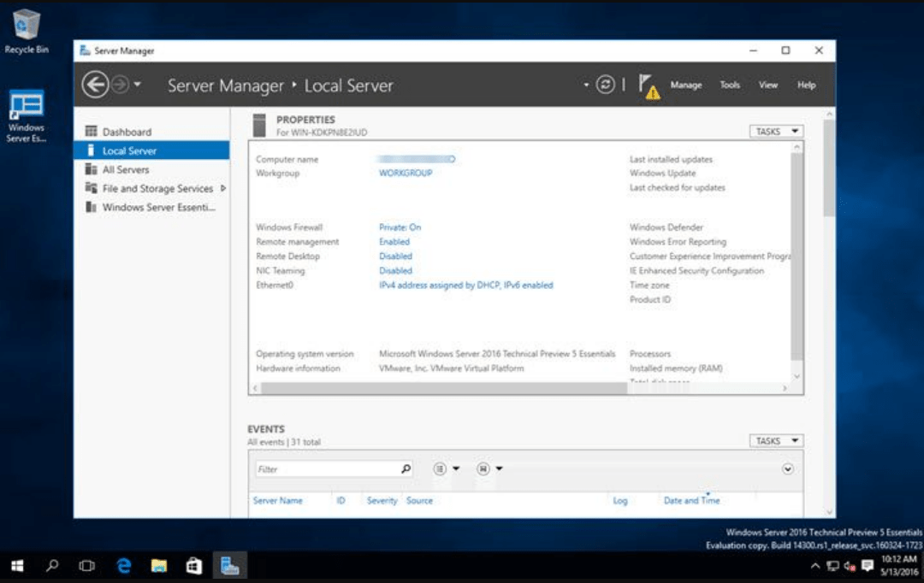
Task: Open the Tools menu
Action: pos(730,85)
